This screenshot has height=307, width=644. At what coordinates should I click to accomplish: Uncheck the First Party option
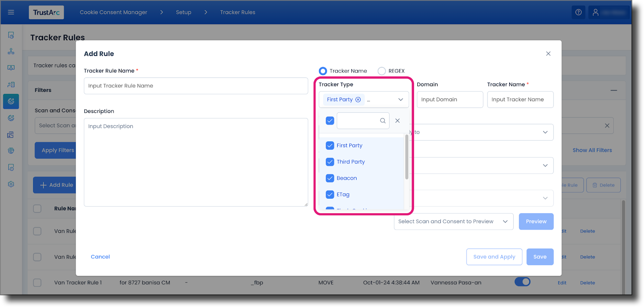tap(330, 145)
